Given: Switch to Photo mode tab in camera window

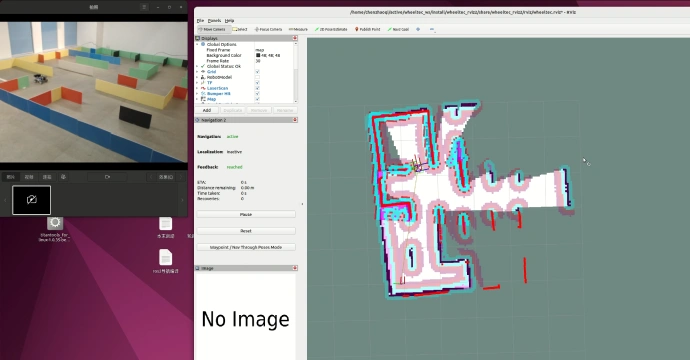Looking at the screenshot, I should click(11, 177).
